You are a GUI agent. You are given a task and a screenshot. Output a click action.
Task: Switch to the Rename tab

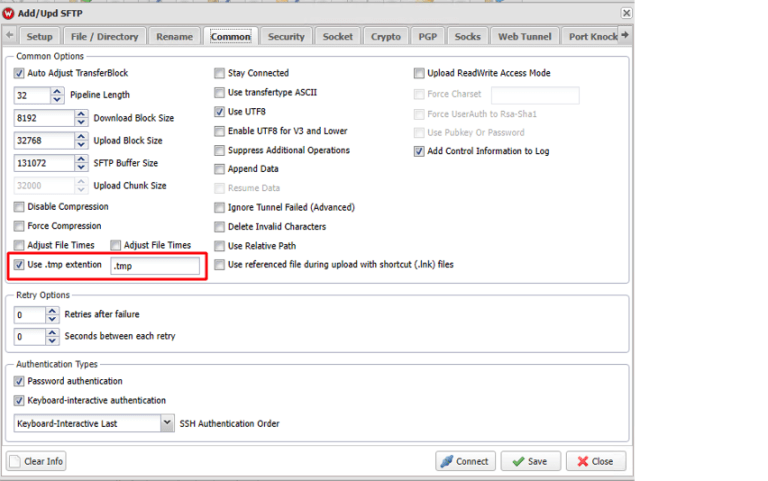click(x=174, y=36)
